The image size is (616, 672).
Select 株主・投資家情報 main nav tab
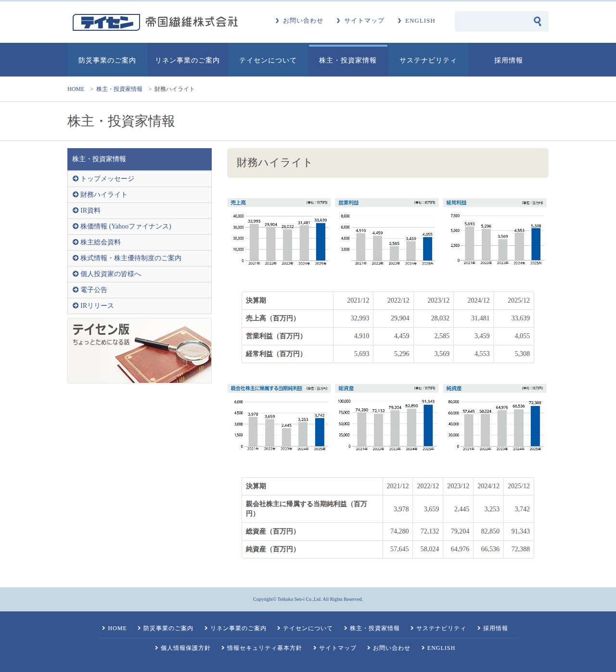pos(348,60)
